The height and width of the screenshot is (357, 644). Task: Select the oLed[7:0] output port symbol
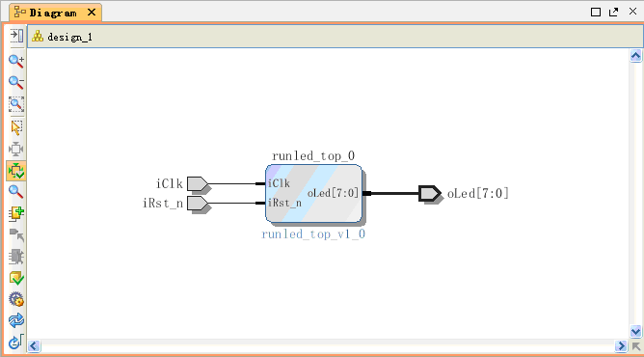430,194
